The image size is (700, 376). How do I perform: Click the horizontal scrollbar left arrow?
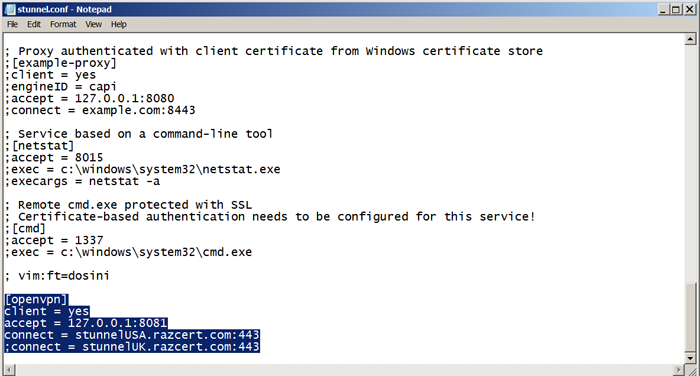(9, 370)
